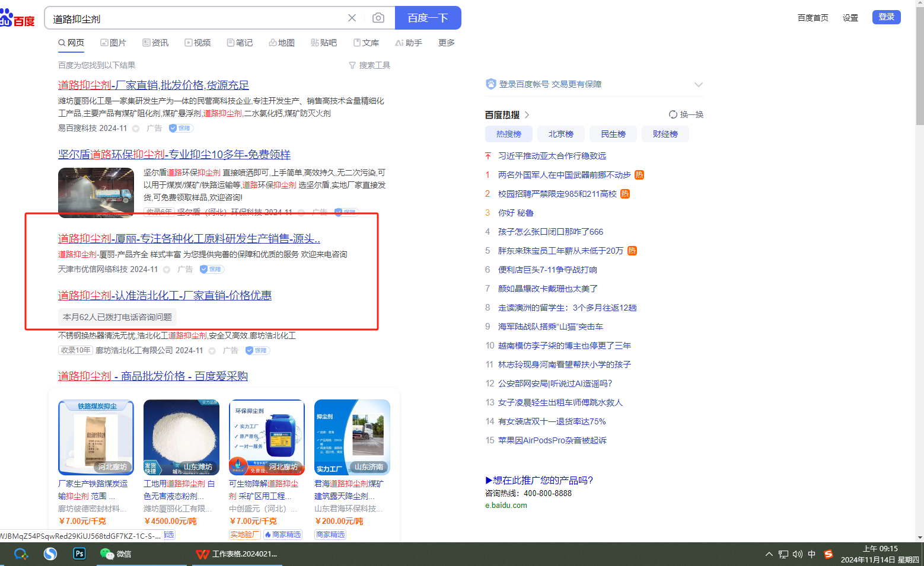Click the 热 tag beside 两名外国军人 headline

tap(639, 175)
